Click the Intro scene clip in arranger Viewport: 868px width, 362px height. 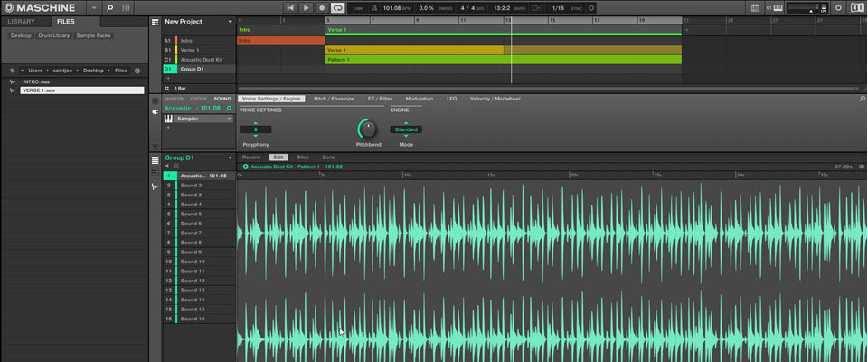280,41
